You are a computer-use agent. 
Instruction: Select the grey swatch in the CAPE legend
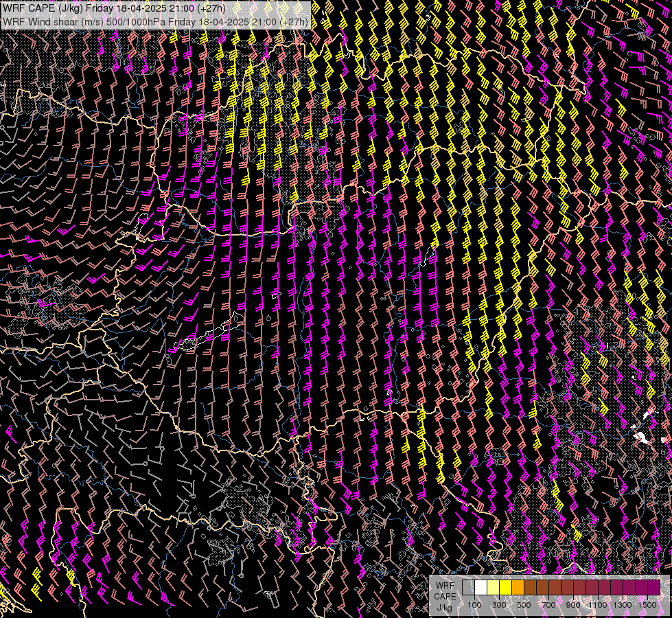(468, 588)
